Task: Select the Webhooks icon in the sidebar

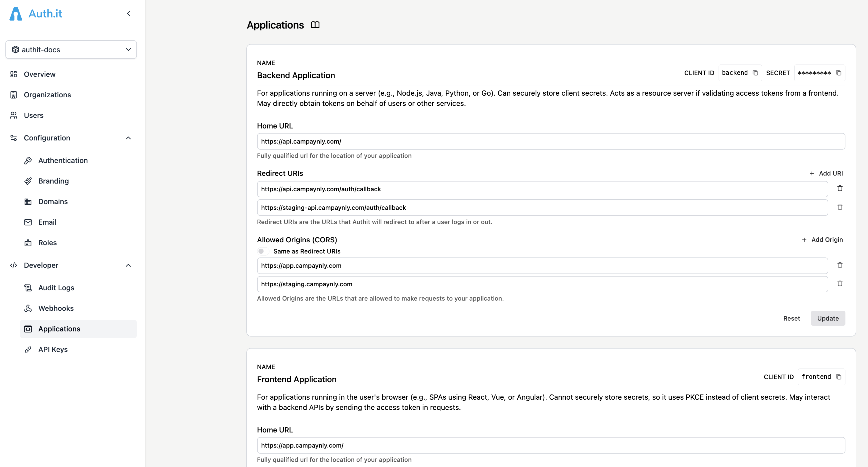Action: (28, 308)
